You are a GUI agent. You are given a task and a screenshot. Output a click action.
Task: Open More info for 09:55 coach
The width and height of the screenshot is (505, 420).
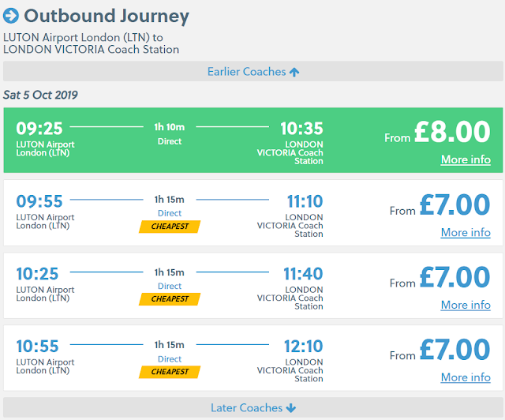tap(466, 232)
